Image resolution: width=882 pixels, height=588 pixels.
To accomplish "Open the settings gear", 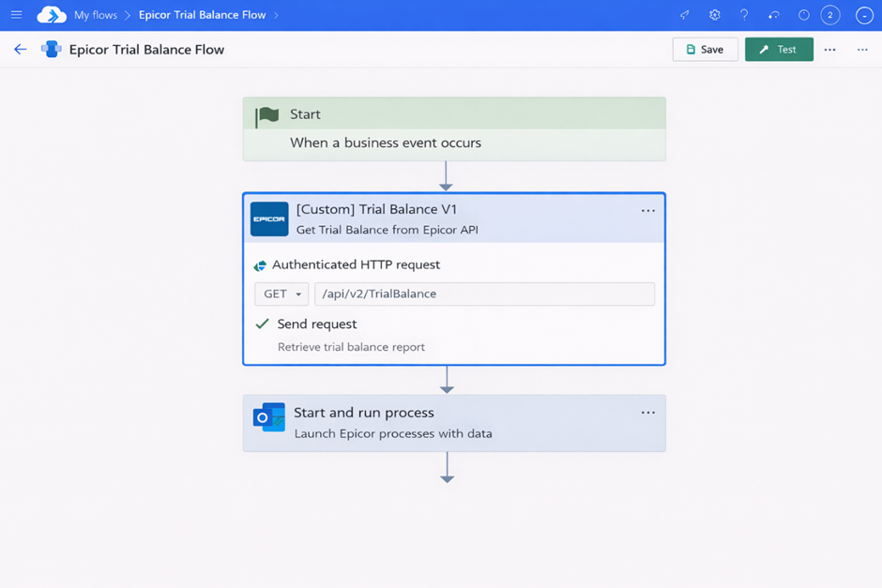I will click(715, 15).
